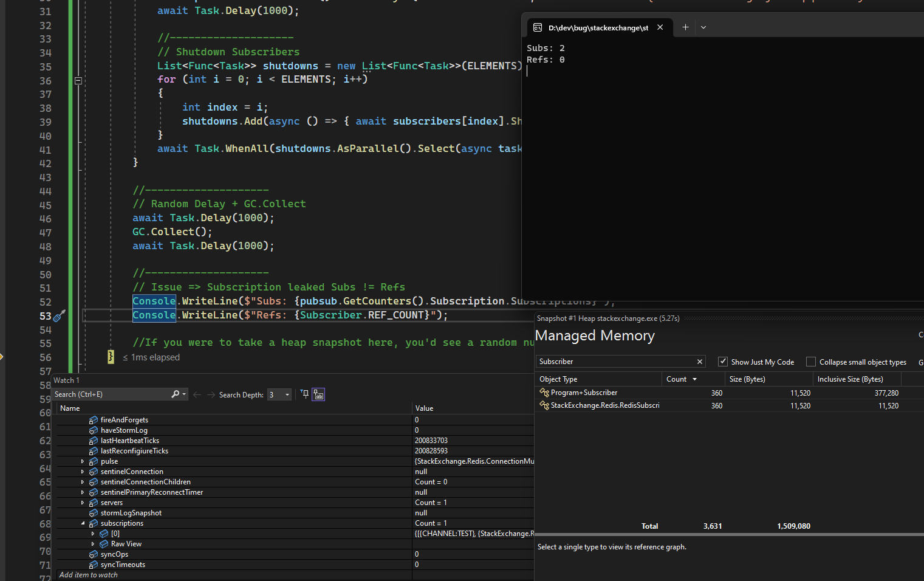Open a new terminal tab with plus
924x581 pixels.
pyautogui.click(x=685, y=27)
